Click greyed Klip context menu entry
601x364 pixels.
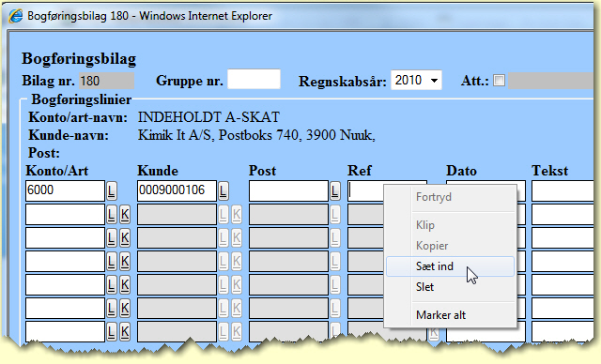[x=450, y=225]
